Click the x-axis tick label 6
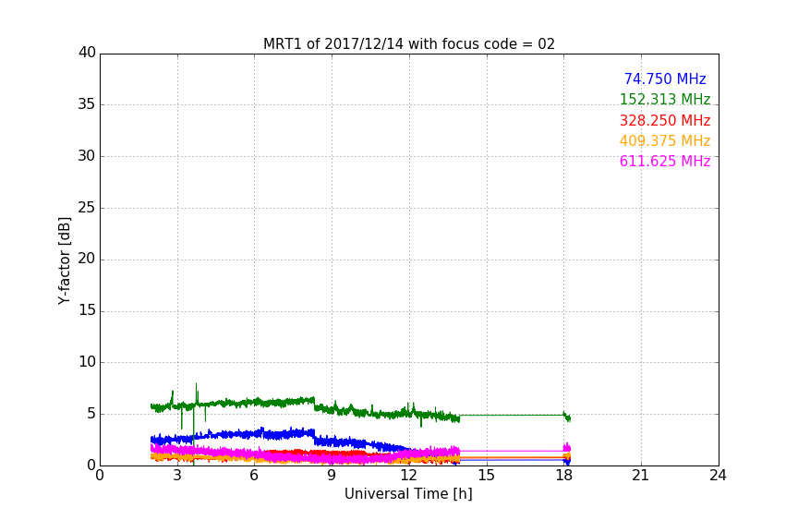Viewport: 798px width, 532px height. point(254,476)
